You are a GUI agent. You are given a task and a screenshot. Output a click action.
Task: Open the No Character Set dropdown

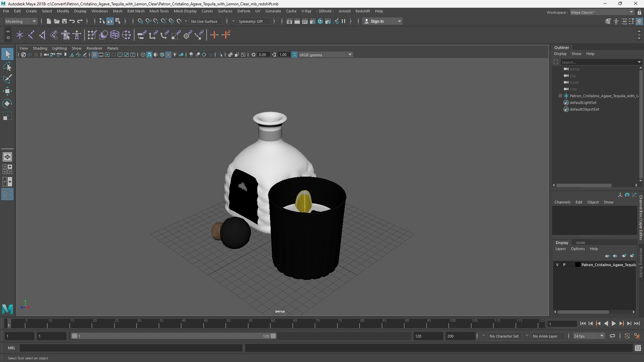coord(504,336)
